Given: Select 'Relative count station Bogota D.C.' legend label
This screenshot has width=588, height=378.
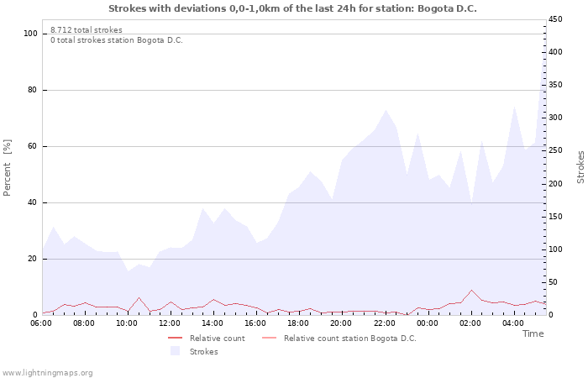Looking at the screenshot, I should pos(349,339).
